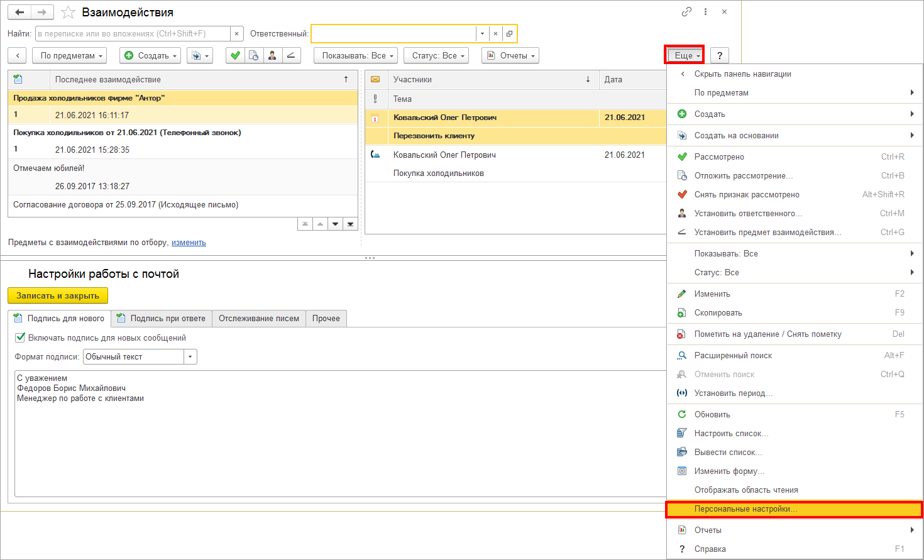This screenshot has width=924, height=560.
Task: Click the phone call icon in Ковальский's row
Action: coord(375,155)
